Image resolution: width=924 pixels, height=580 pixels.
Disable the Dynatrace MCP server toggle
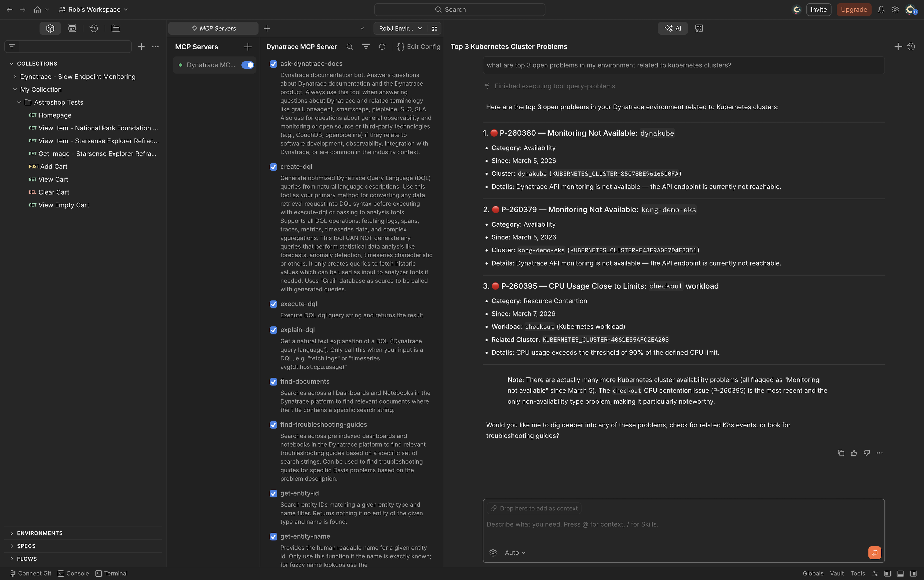[248, 65]
